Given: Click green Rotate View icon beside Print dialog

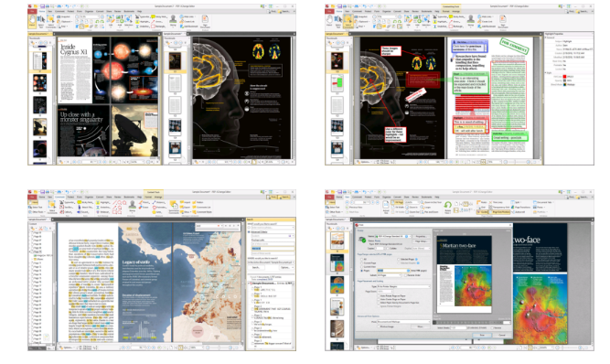Looking at the screenshot, I should coord(448,206).
